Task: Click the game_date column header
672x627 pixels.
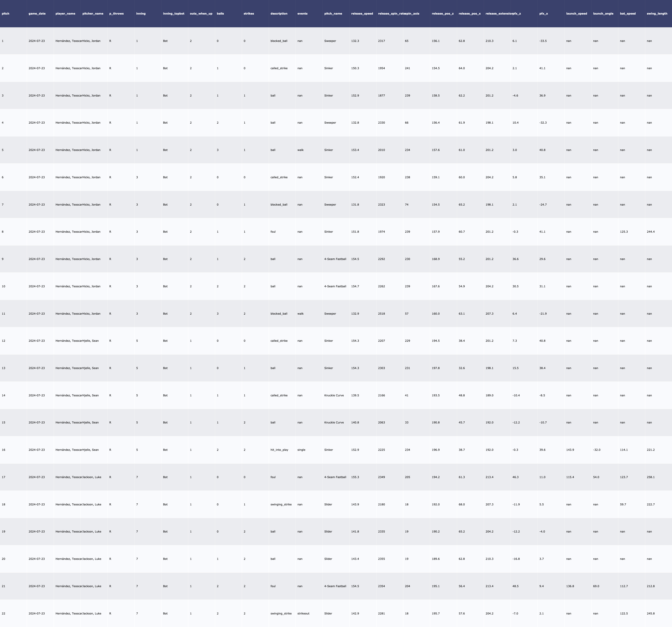Action: pos(37,13)
